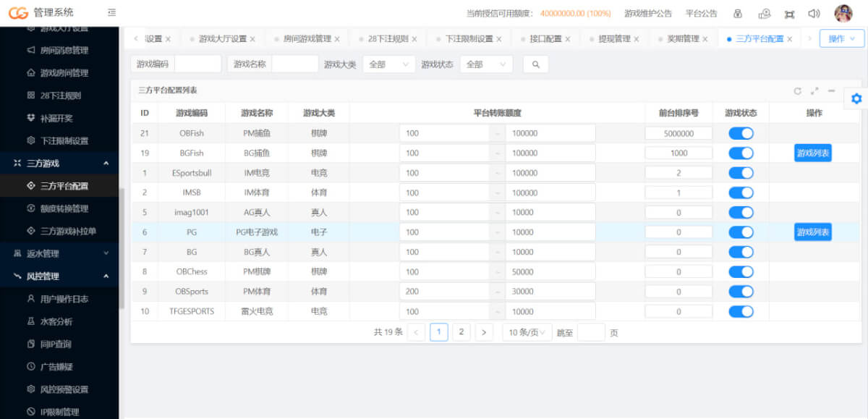
Task: Click the 游戏编码 search input field
Action: (x=197, y=64)
